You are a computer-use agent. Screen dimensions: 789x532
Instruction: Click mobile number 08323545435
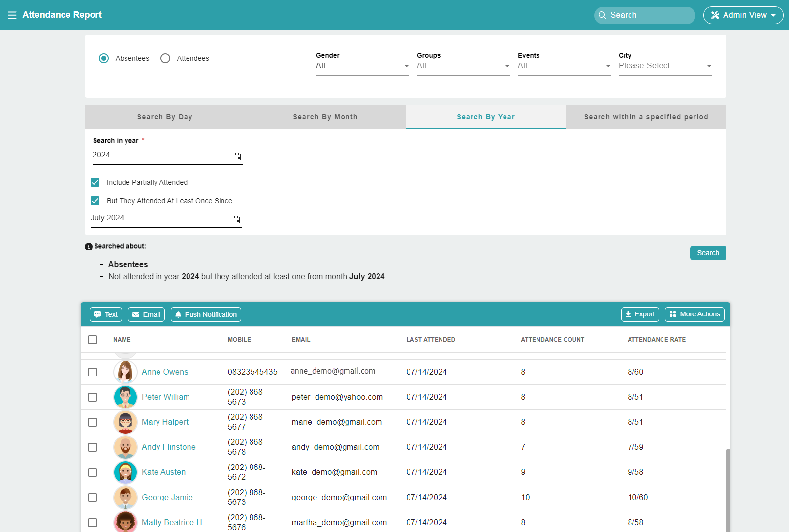[252, 372]
